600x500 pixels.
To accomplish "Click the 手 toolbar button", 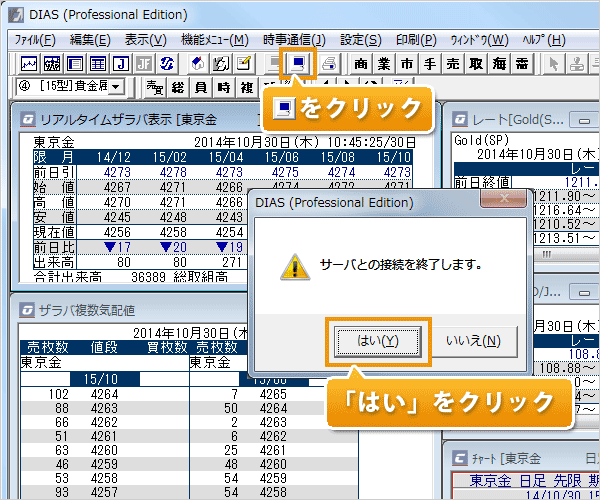I will [x=429, y=63].
